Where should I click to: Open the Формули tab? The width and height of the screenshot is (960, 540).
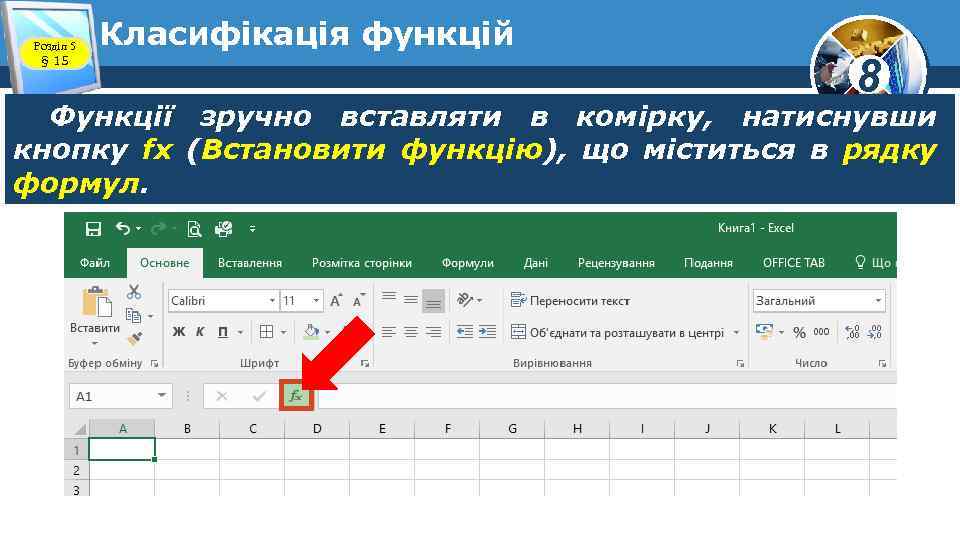point(468,263)
